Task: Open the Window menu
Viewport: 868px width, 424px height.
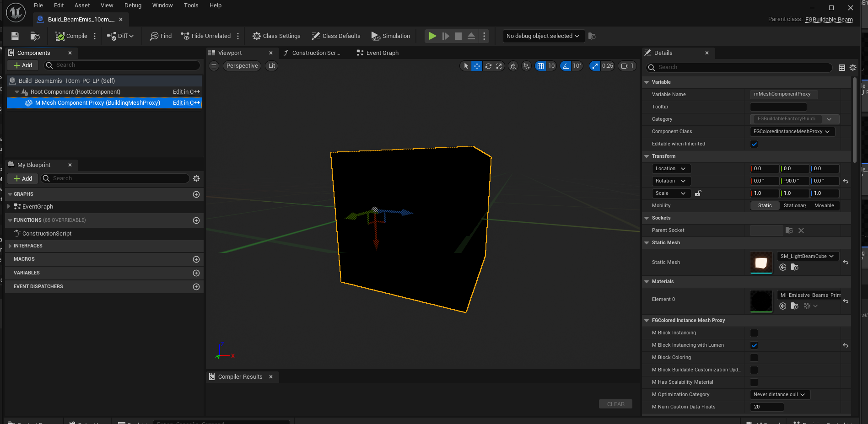Action: [x=162, y=5]
